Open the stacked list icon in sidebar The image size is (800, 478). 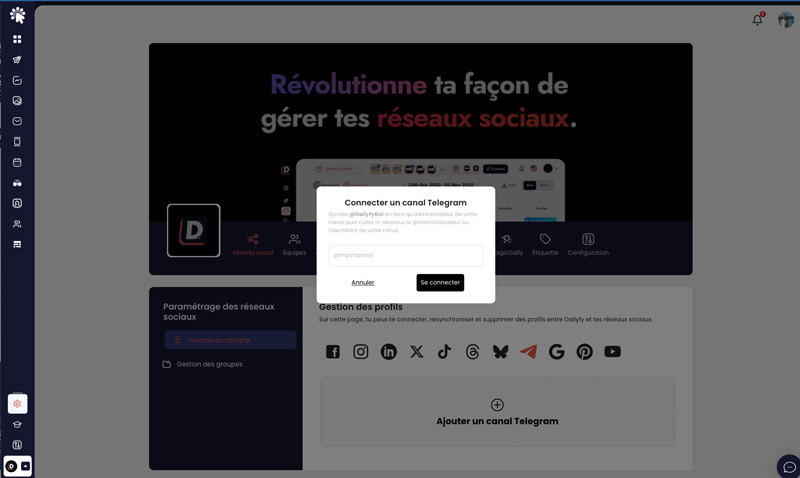click(17, 244)
